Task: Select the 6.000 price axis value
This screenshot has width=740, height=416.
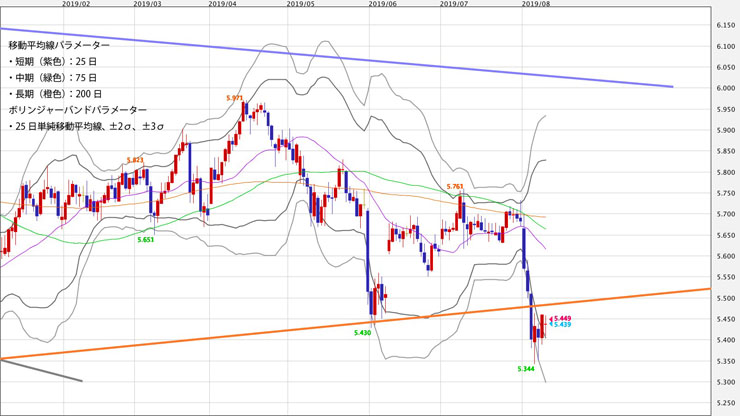Action: (725, 88)
